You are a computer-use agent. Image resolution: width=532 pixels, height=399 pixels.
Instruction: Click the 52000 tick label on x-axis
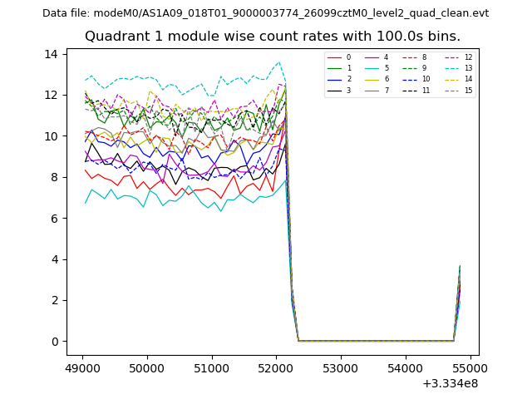click(x=276, y=367)
